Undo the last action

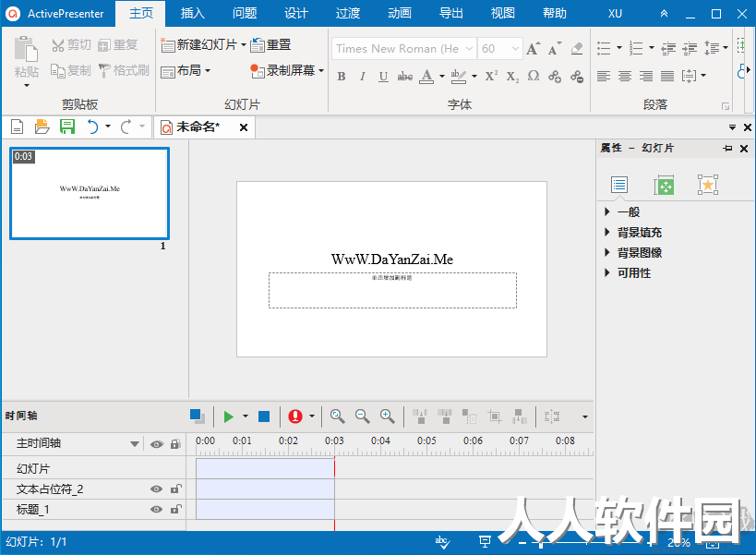point(92,127)
